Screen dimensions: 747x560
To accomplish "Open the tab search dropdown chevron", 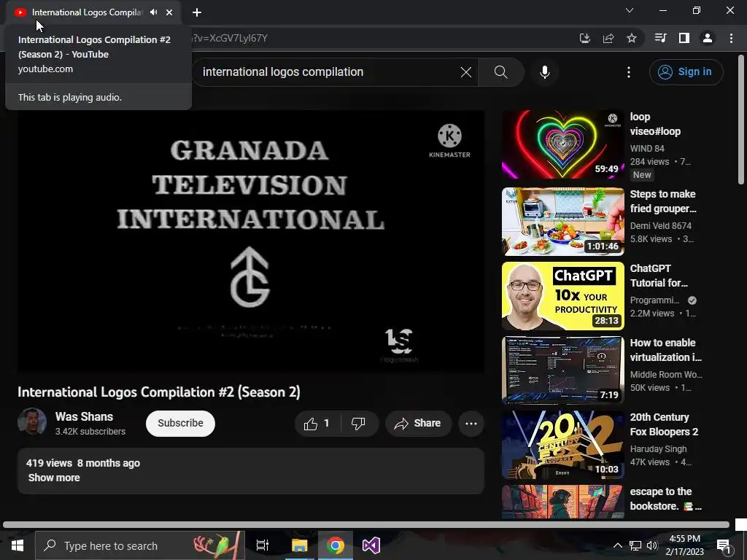I will [x=630, y=10].
